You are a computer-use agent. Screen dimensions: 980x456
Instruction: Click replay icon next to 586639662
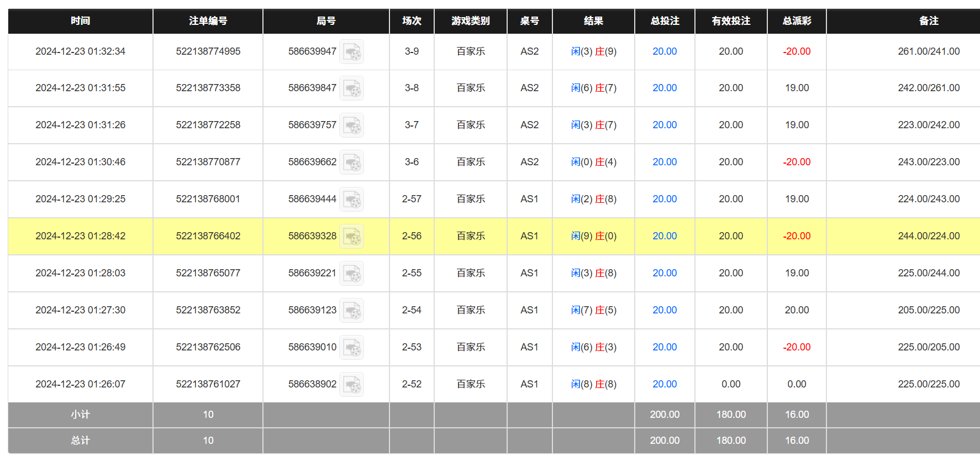[351, 163]
